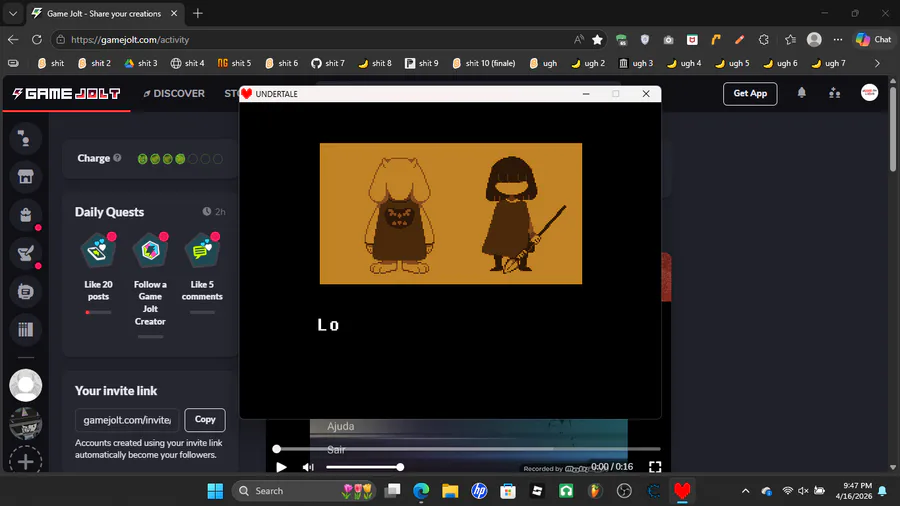Click the gamejolt.com/invite link field
The image size is (900, 506).
[127, 420]
